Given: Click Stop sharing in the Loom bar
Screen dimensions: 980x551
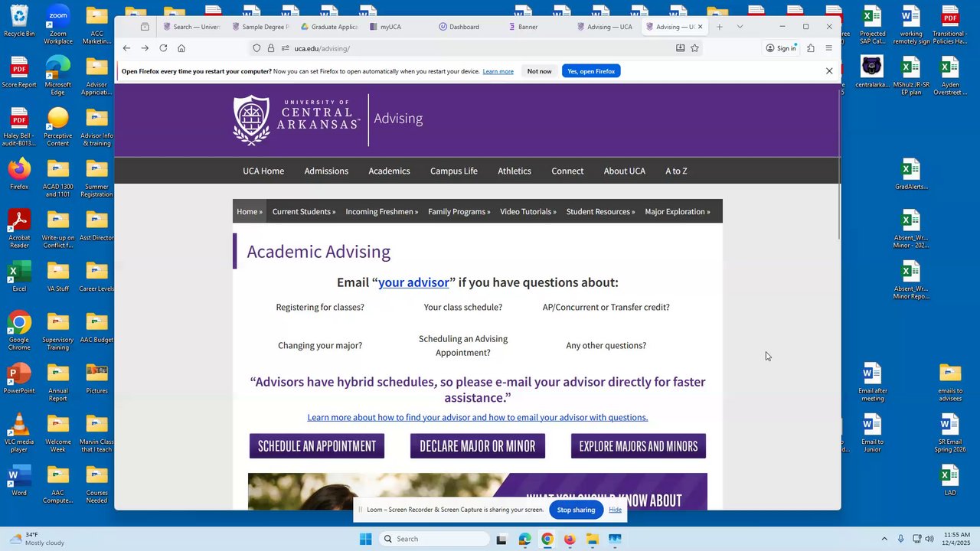Looking at the screenshot, I should click(x=576, y=510).
